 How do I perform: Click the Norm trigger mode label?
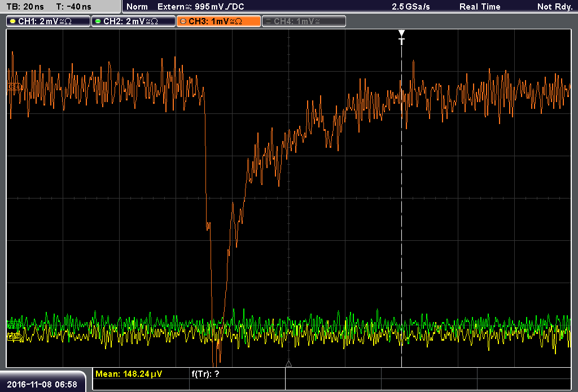[x=137, y=7]
